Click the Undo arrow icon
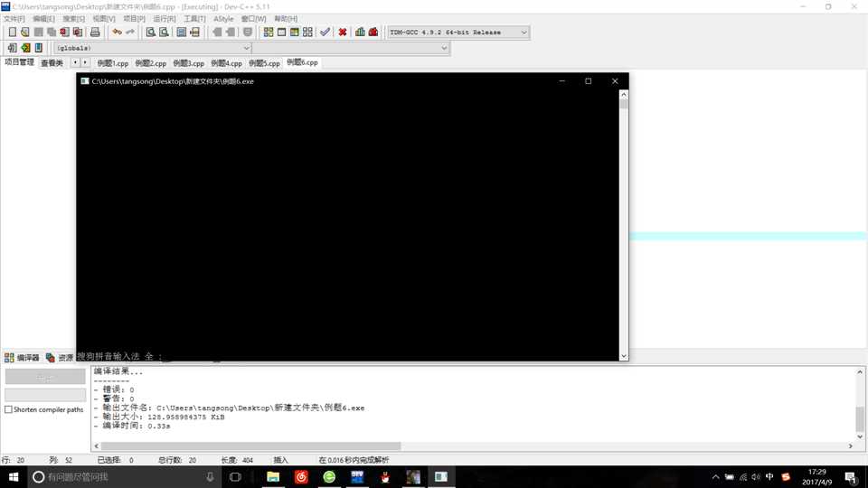 (117, 33)
